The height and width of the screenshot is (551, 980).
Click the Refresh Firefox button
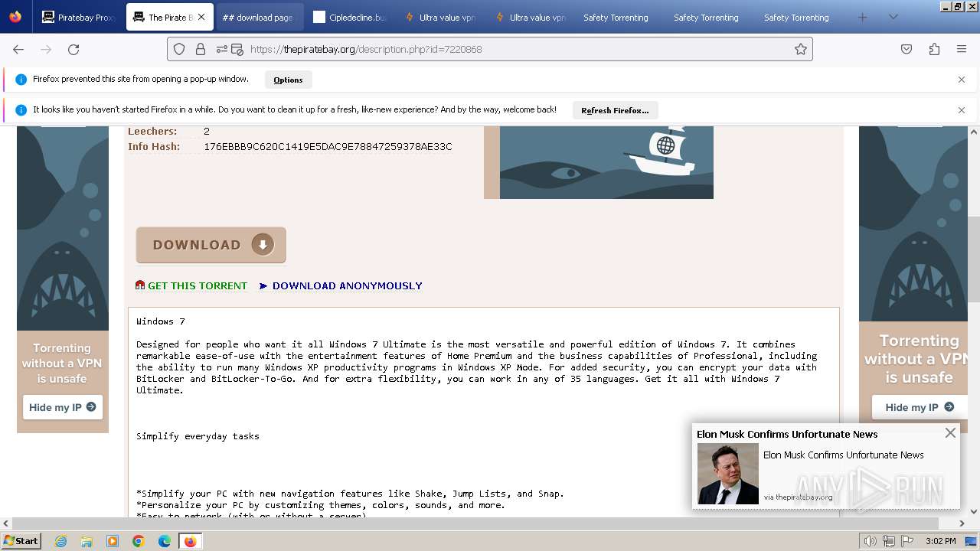click(x=615, y=110)
